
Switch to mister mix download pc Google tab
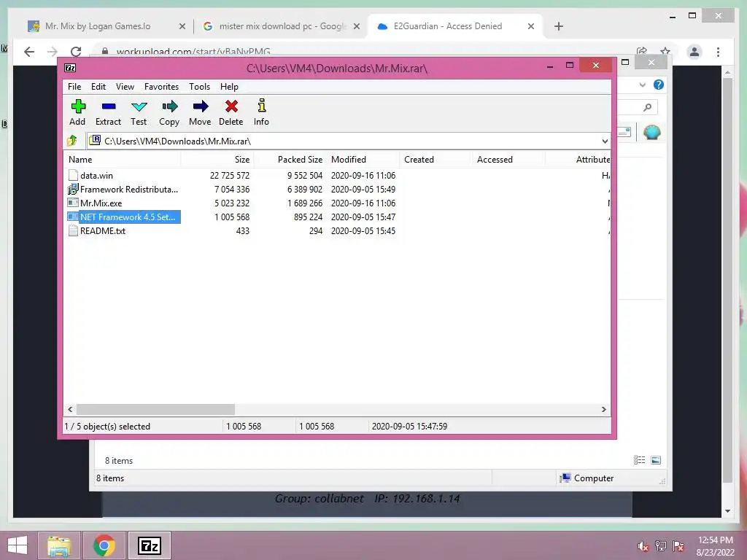point(281,26)
